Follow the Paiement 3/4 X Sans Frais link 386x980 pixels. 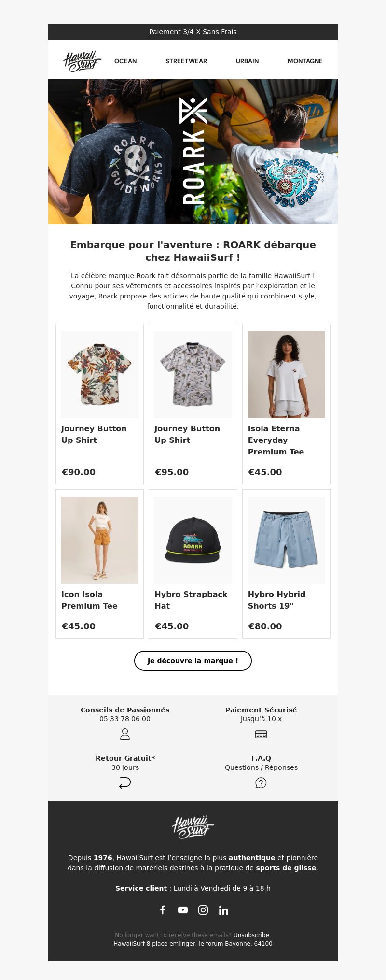(193, 32)
